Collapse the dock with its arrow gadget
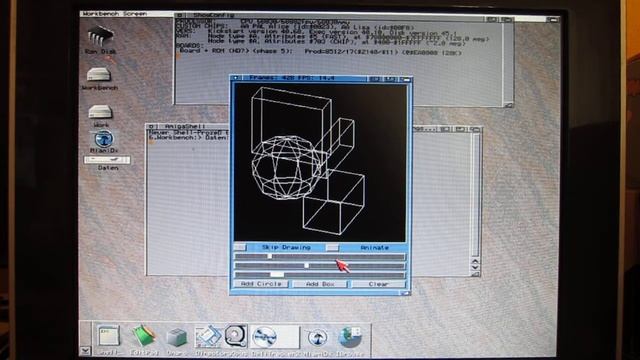Screen dimensions: 640x360 (85, 350)
